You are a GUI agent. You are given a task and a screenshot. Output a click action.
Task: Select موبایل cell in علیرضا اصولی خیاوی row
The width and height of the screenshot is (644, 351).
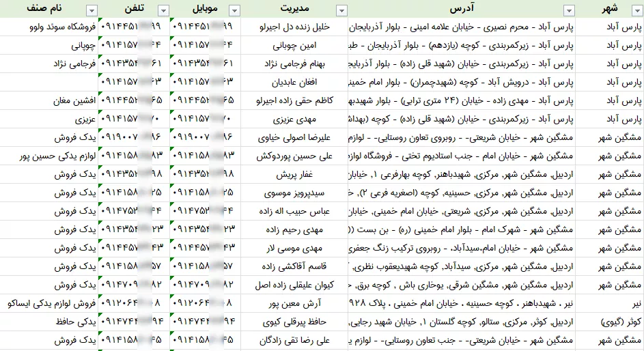pos(205,137)
